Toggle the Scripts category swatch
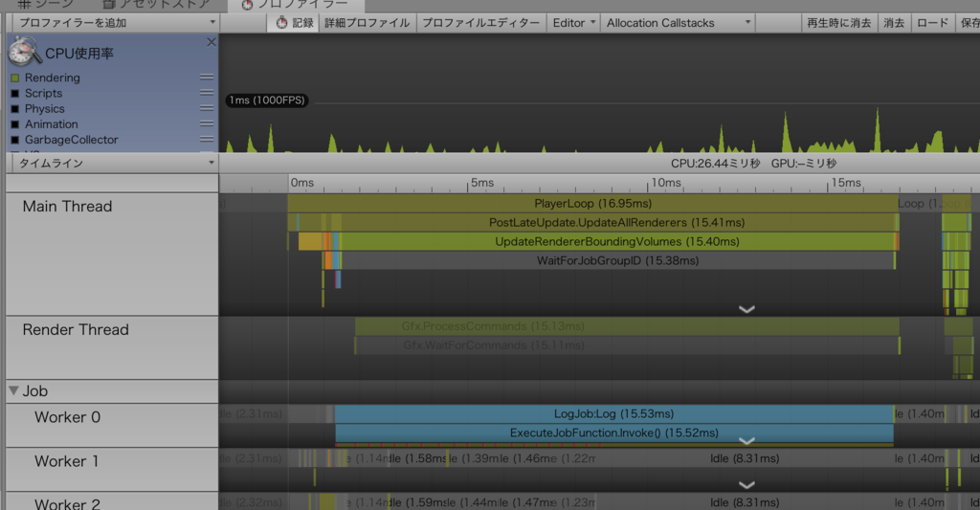 (15, 94)
